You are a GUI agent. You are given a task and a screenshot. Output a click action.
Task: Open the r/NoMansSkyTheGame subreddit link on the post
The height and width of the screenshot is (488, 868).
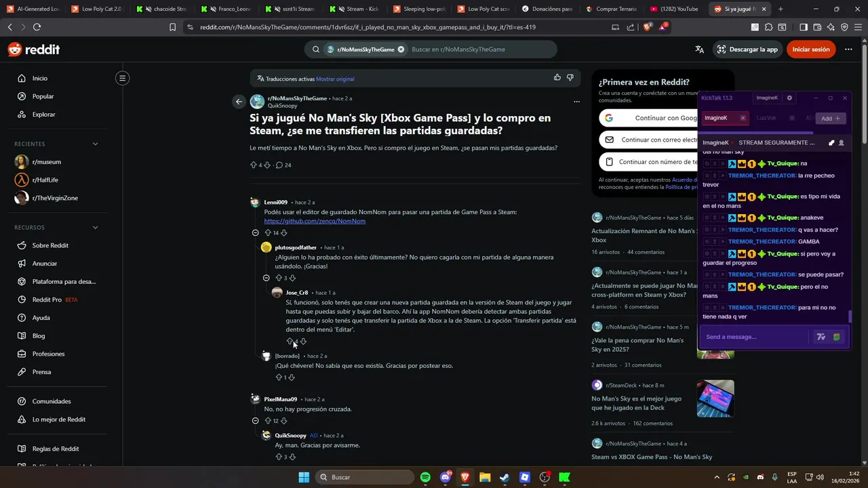297,98
